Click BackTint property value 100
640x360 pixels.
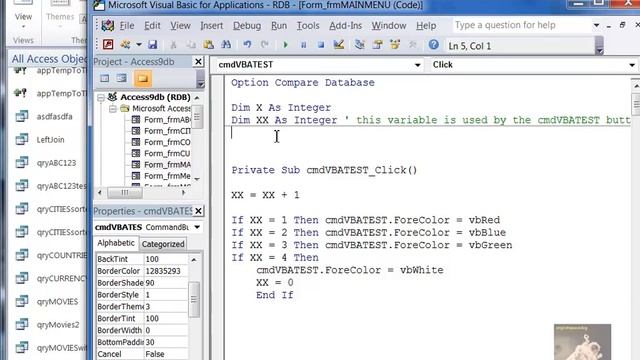[x=166, y=259]
